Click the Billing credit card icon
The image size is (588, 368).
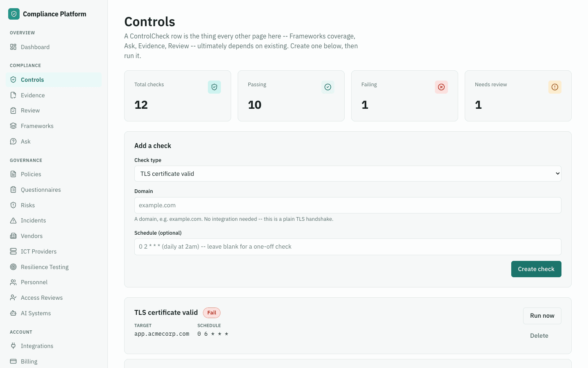tap(13, 361)
